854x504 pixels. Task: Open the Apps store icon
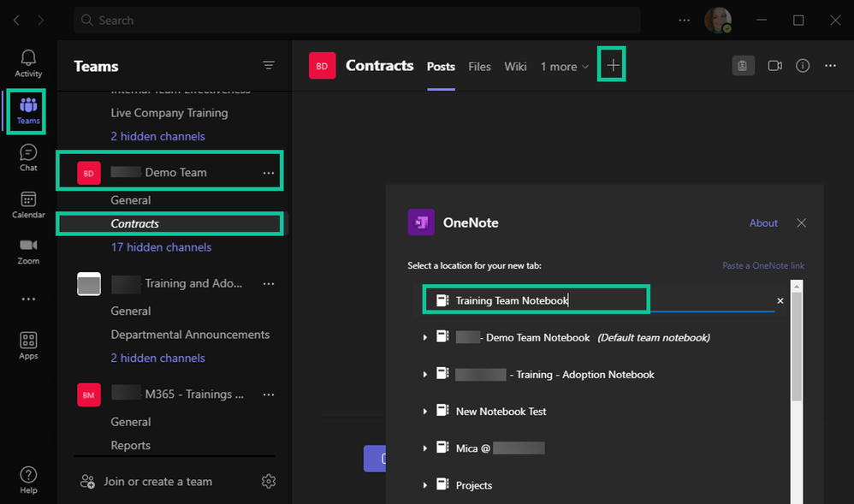(x=28, y=345)
